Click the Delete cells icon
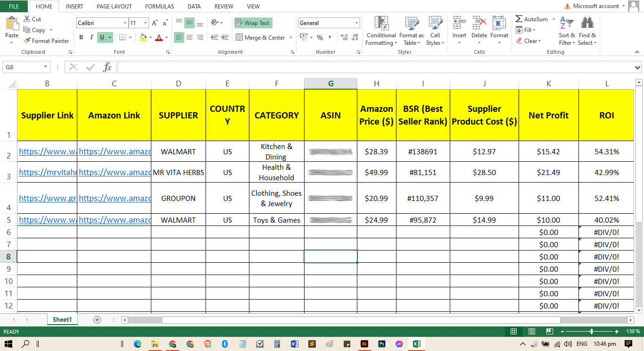 pyautogui.click(x=479, y=24)
